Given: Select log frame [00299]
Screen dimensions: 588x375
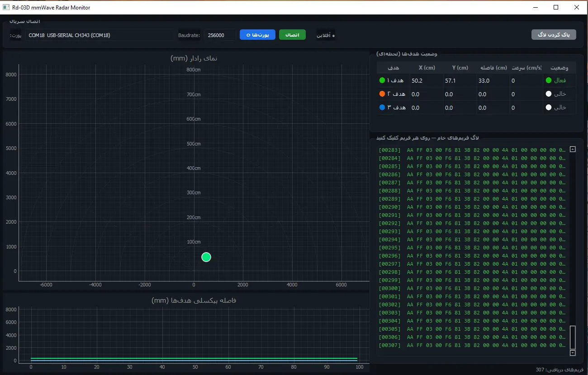Looking at the screenshot, I should coord(472,280).
